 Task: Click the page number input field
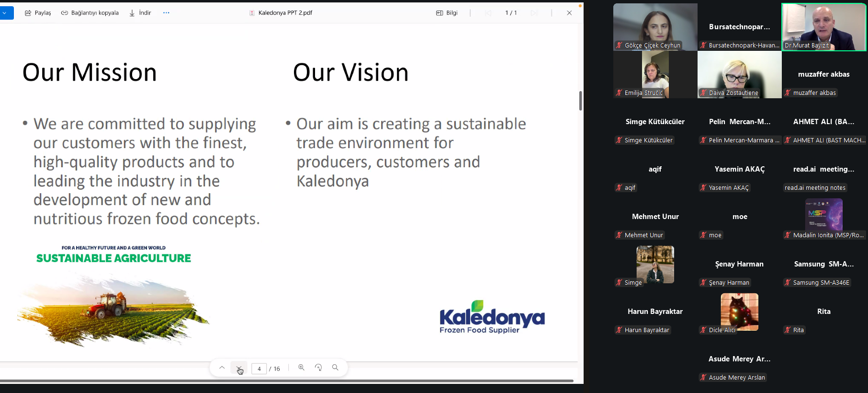click(259, 369)
